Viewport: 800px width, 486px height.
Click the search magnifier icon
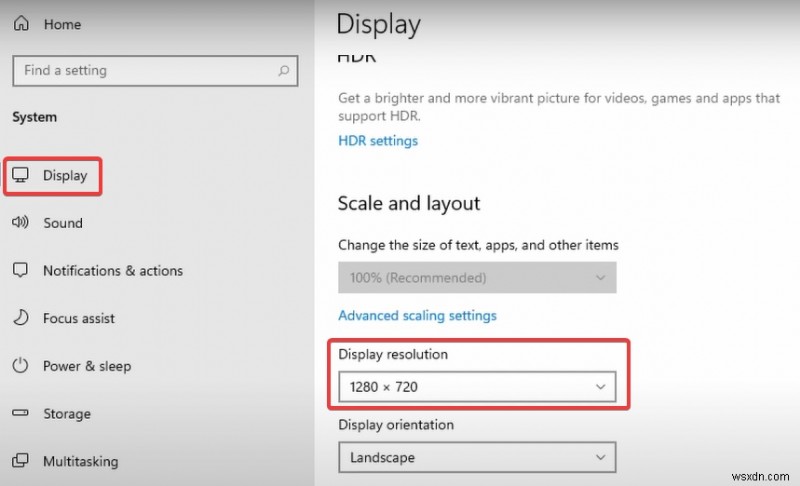284,71
